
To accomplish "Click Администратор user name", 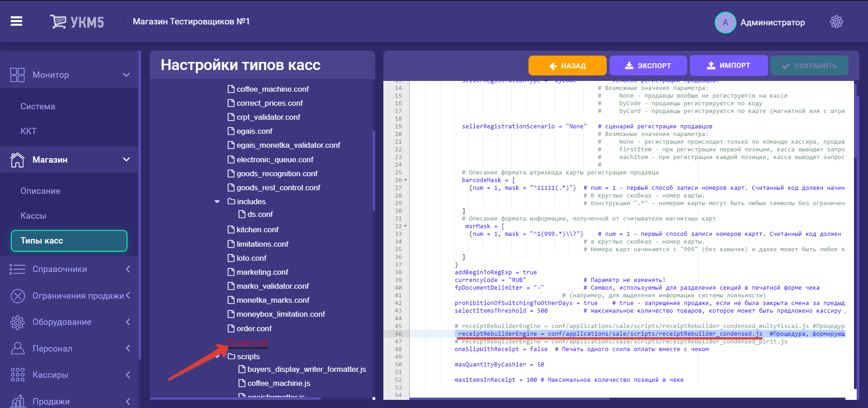I will (x=773, y=22).
